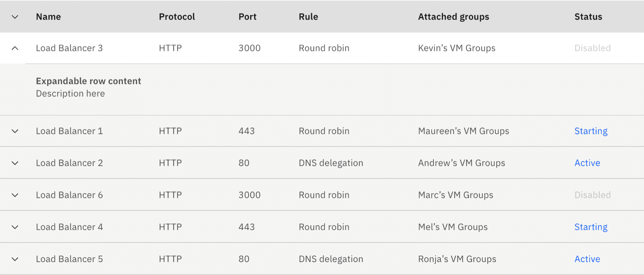
Task: Expand the Load Balancer 2 row
Action: (x=15, y=163)
